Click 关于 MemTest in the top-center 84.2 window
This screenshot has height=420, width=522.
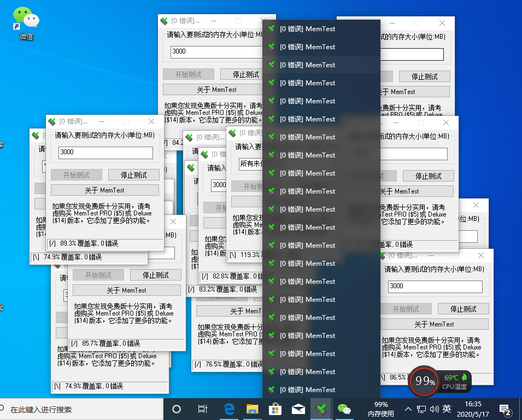pos(213,90)
